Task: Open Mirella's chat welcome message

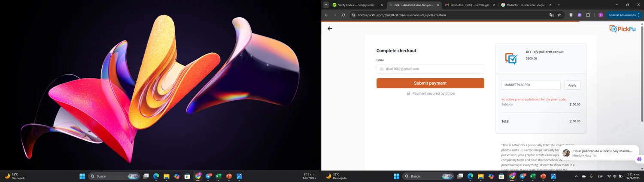Action: (x=598, y=153)
